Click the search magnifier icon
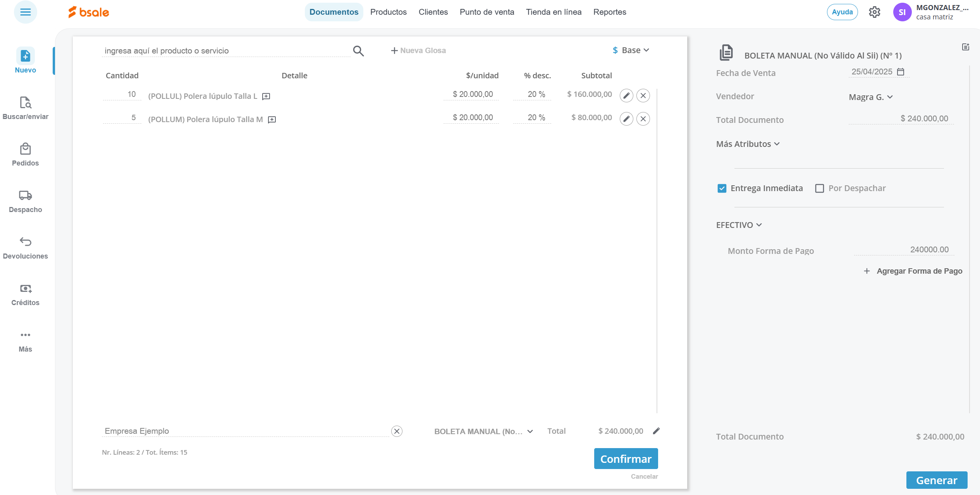 coord(358,51)
